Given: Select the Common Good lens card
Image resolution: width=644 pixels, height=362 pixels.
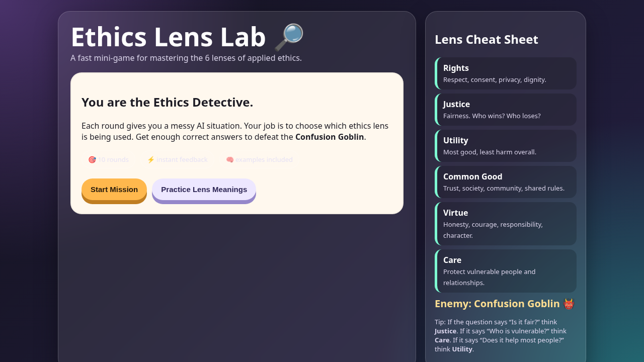Looking at the screenshot, I should pyautogui.click(x=506, y=182).
